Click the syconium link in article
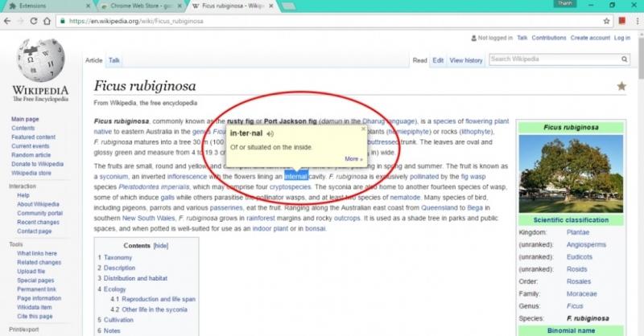This screenshot has width=644, height=336. (x=114, y=176)
